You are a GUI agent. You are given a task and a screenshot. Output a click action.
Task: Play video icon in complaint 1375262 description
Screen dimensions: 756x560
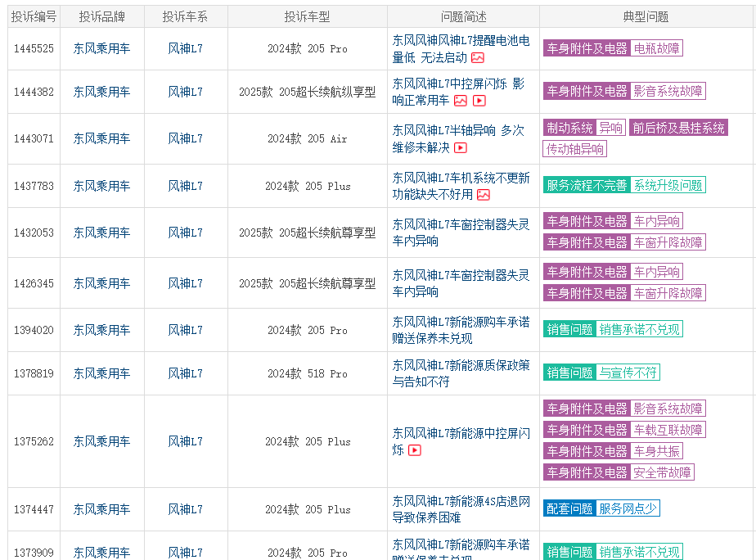coord(415,450)
